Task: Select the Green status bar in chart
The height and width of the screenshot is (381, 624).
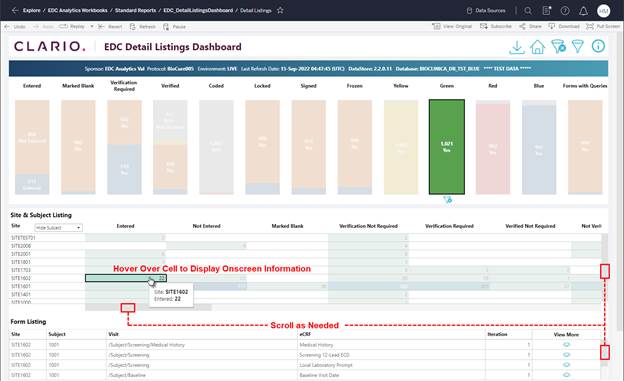Action: (x=447, y=147)
